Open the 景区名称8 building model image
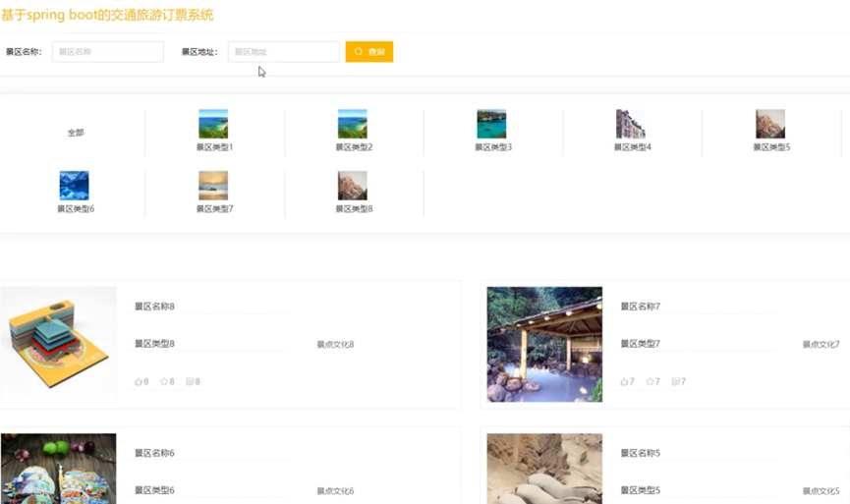This screenshot has width=850, height=504. (x=59, y=344)
